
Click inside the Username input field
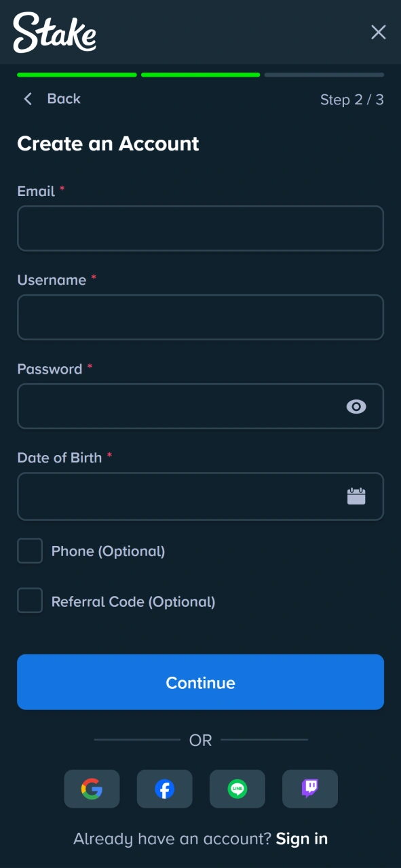[201, 317]
